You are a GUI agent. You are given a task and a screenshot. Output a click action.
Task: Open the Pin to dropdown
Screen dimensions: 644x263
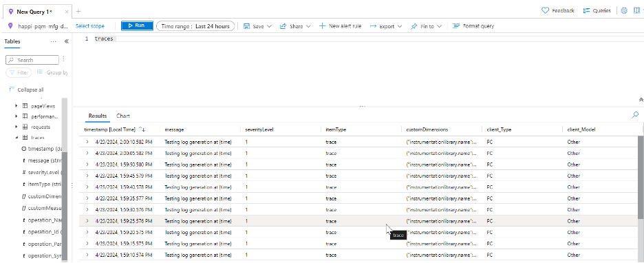coord(427,26)
